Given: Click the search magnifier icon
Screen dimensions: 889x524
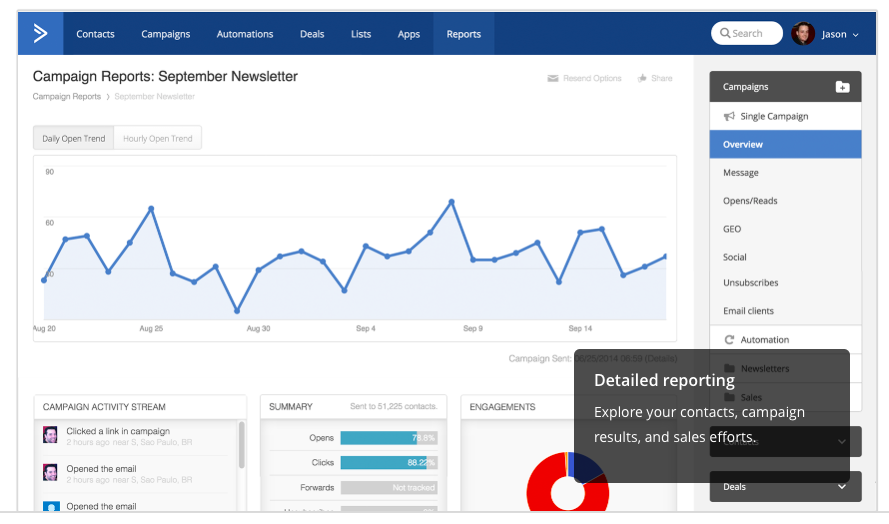Looking at the screenshot, I should (x=725, y=33).
